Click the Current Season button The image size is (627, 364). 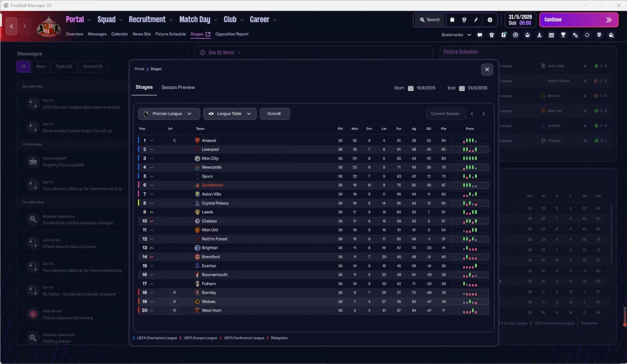pos(445,114)
